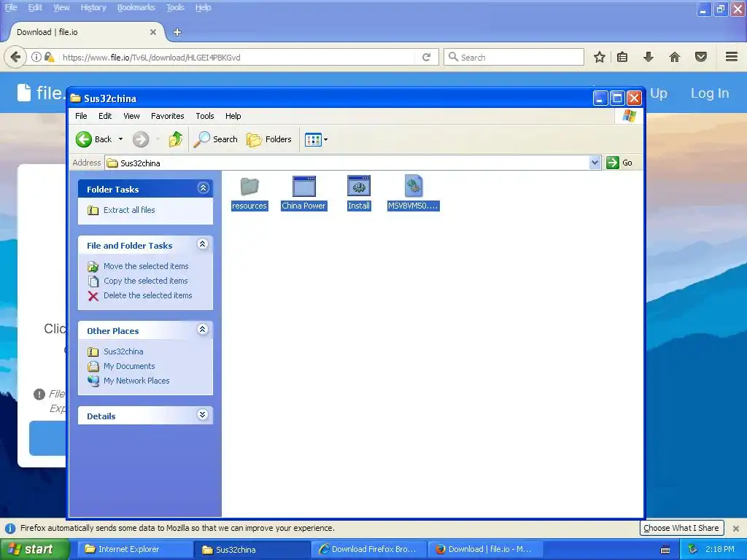This screenshot has height=560, width=747.
Task: Click the Firefox back arrow button
Action: click(x=15, y=57)
